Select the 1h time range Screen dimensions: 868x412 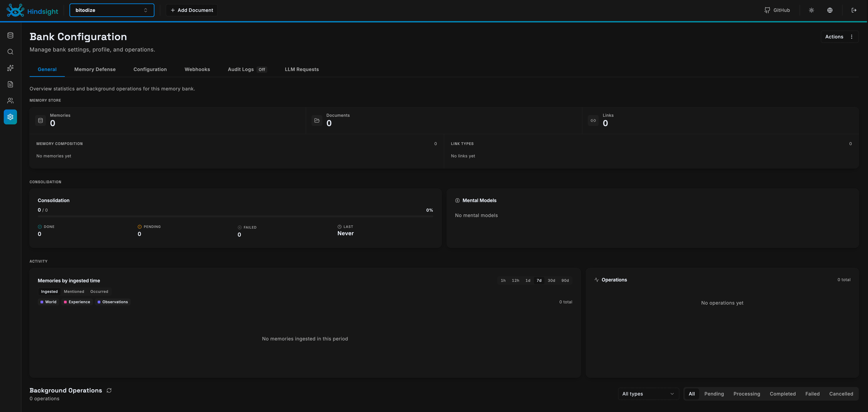503,280
